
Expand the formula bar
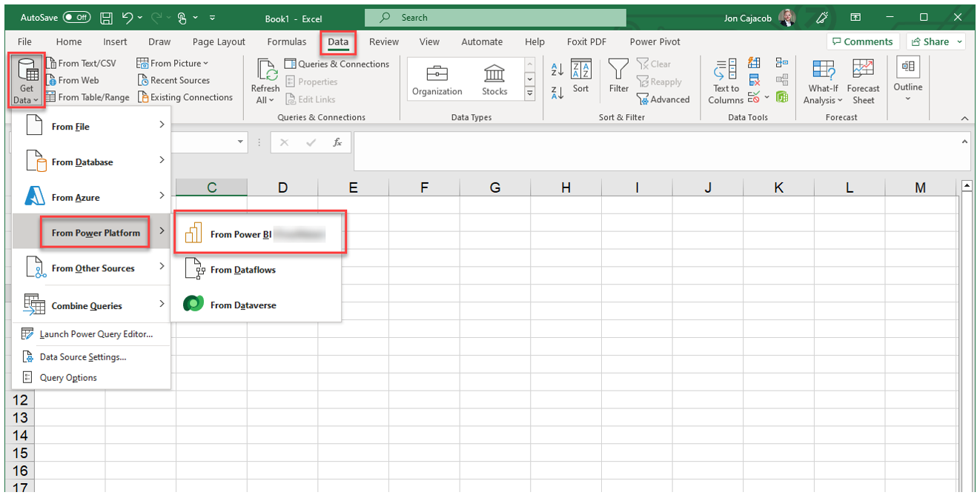click(964, 141)
